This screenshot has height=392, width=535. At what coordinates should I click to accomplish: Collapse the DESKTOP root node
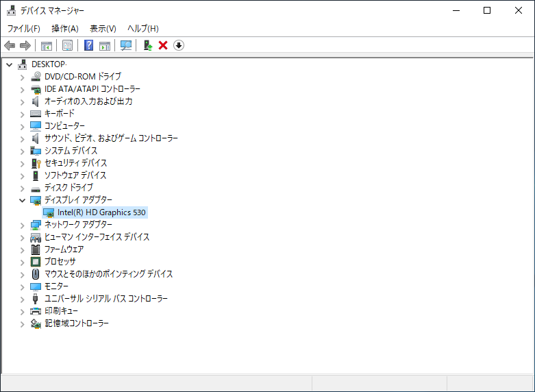[x=9, y=64]
